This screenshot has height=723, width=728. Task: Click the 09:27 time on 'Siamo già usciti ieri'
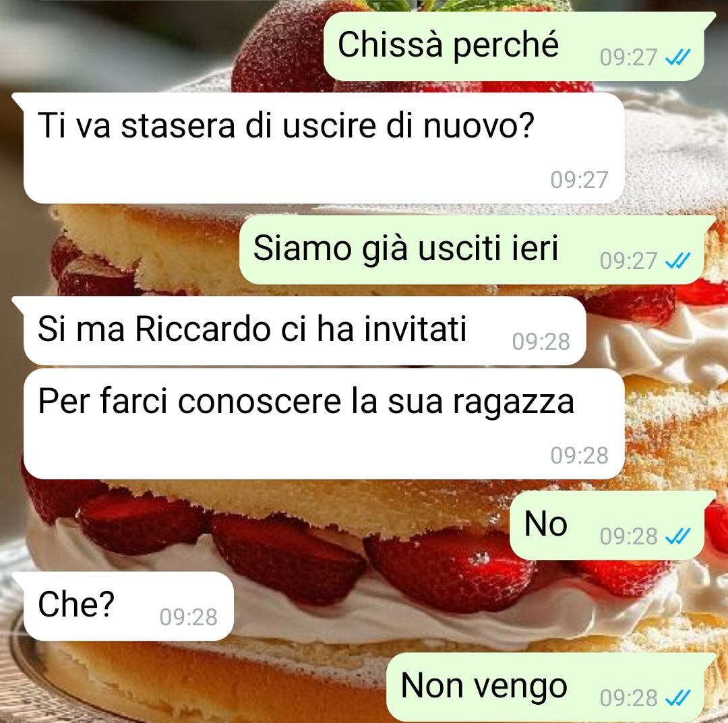(628, 261)
